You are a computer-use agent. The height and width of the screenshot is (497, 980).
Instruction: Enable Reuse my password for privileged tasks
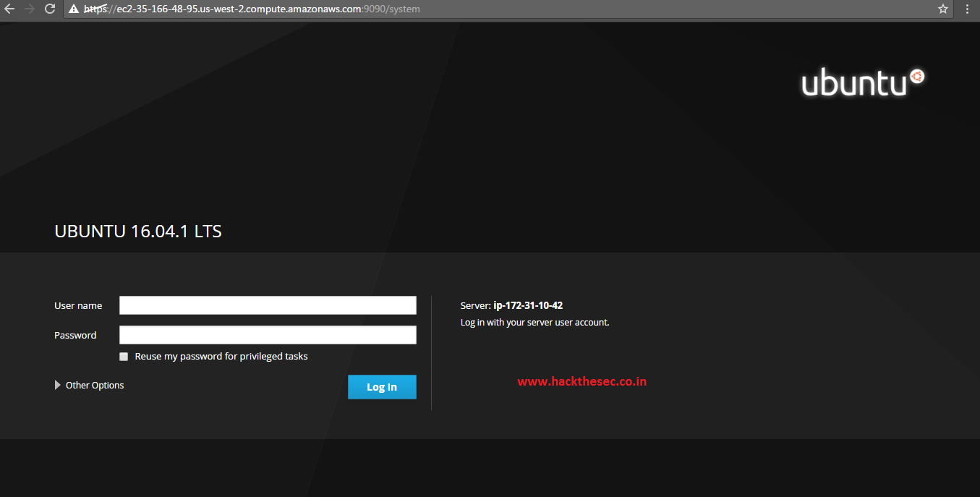point(124,357)
